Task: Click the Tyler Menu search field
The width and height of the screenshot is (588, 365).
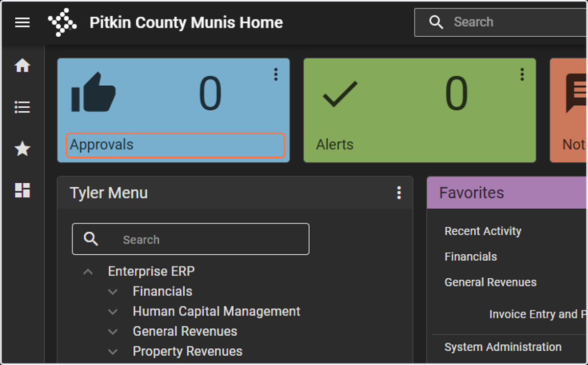Action: pos(191,239)
